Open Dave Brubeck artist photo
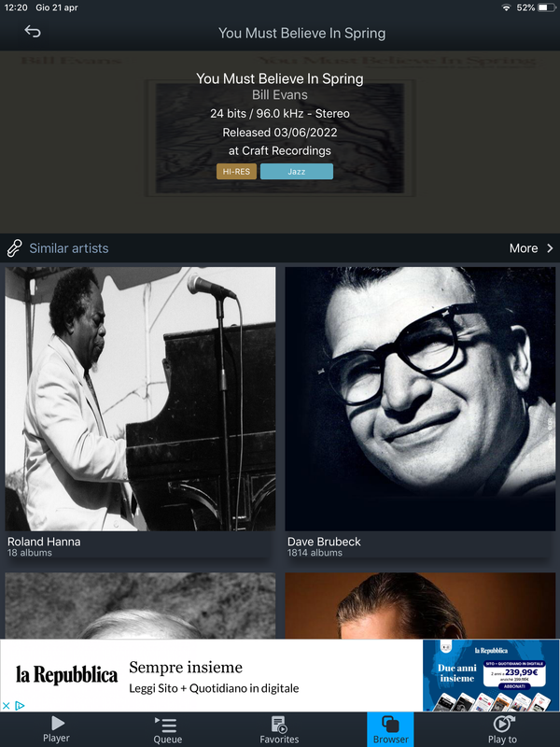 tap(420, 399)
